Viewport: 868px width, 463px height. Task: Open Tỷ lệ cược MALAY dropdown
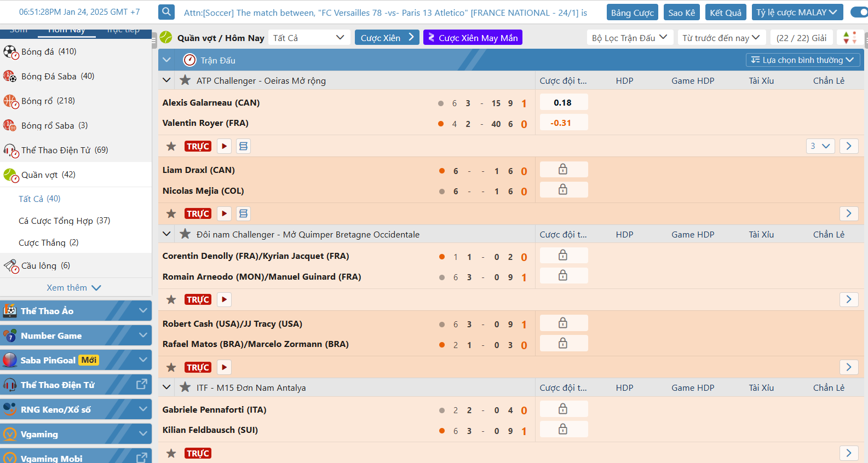[x=797, y=12]
